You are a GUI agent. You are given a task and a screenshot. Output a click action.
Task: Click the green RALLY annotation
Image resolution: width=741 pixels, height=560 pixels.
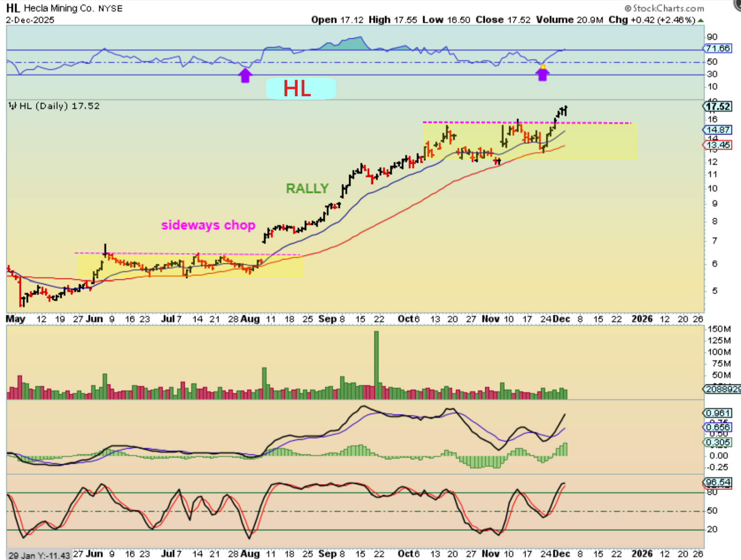coord(307,189)
